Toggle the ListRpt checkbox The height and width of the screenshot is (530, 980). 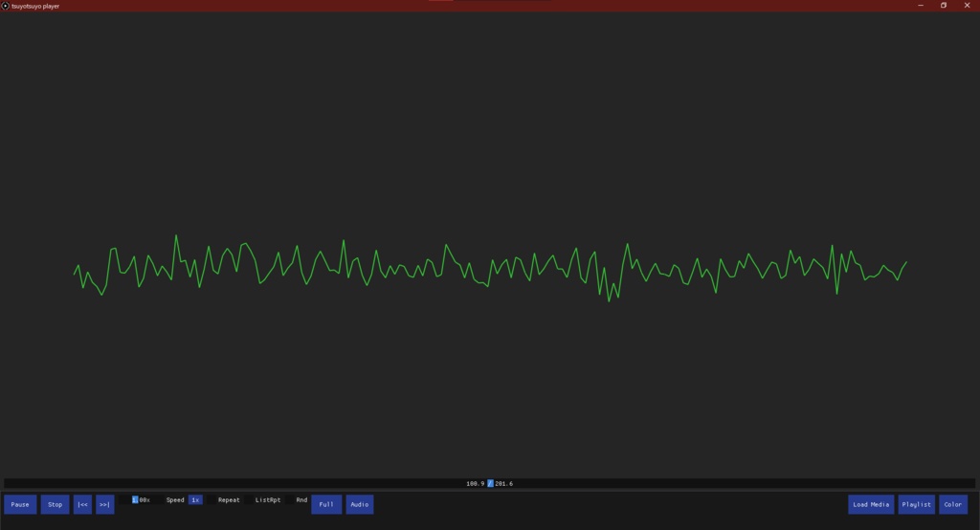click(x=249, y=500)
